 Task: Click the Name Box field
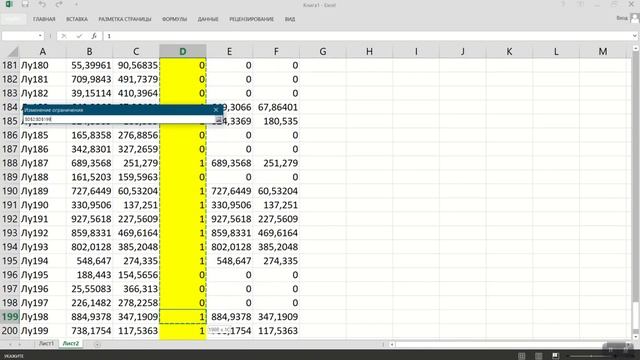pos(19,36)
